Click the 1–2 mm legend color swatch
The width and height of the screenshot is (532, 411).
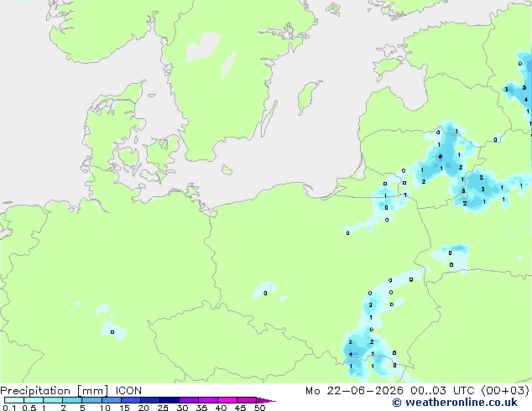pyautogui.click(x=53, y=400)
